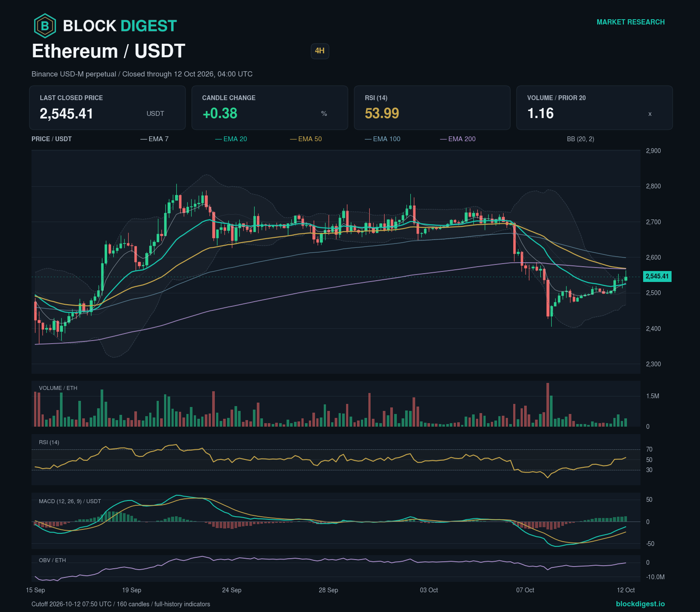This screenshot has height=612, width=700.
Task: Toggle the EMA 200 legend entry
Action: (458, 139)
